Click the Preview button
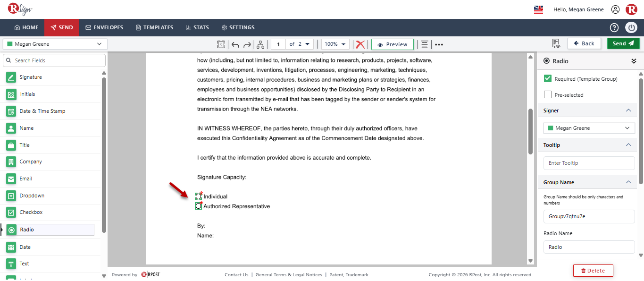Screen dimensions: 644x281 [393, 44]
